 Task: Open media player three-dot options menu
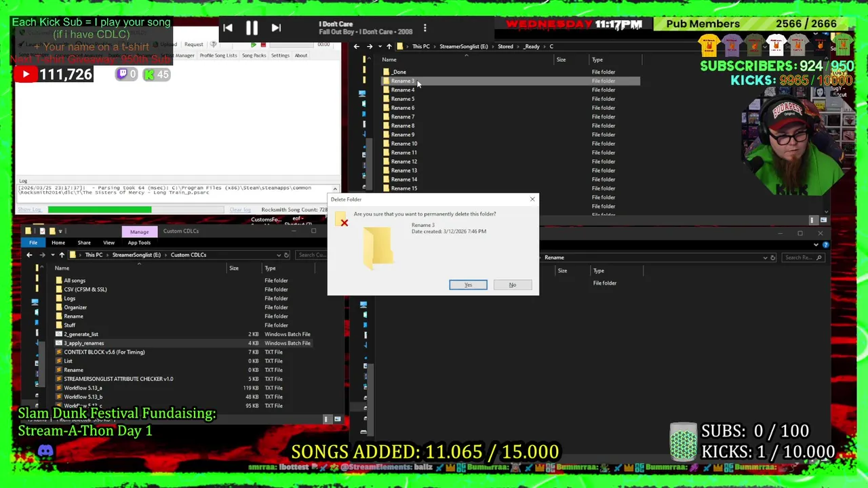[425, 28]
